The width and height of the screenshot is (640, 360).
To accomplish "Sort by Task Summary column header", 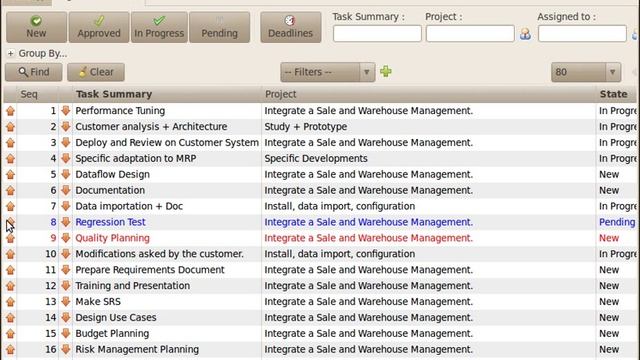I will click(x=114, y=94).
